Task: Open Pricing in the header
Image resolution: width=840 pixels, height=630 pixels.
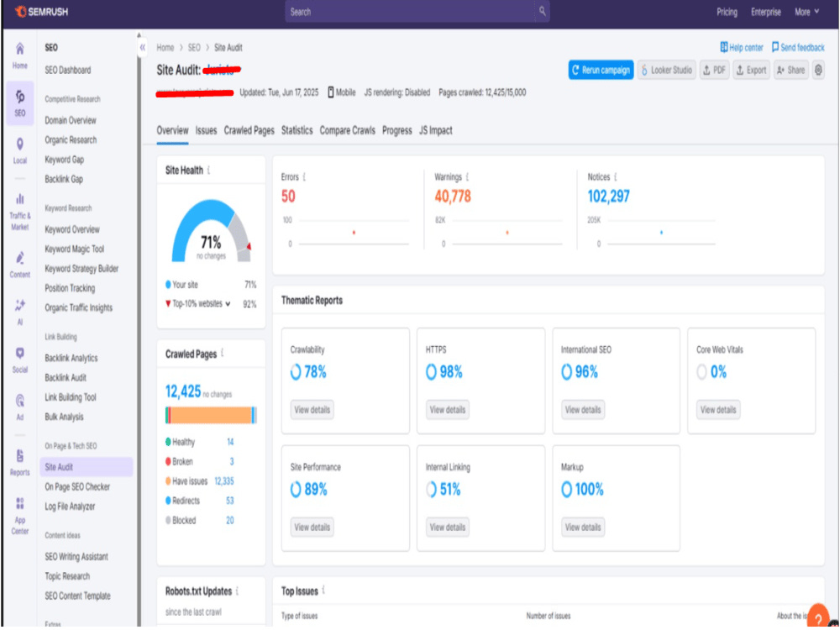Action: (727, 12)
